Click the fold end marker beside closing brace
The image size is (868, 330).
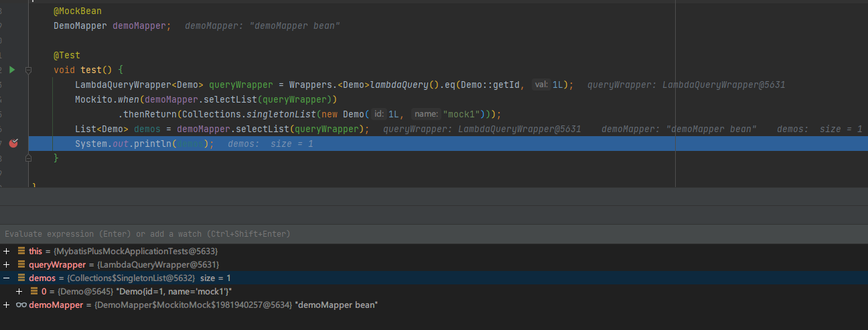[28, 158]
